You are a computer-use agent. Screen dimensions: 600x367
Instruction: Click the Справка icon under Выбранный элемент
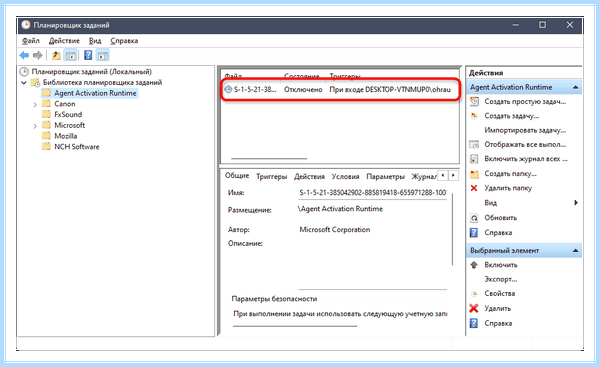[474, 323]
